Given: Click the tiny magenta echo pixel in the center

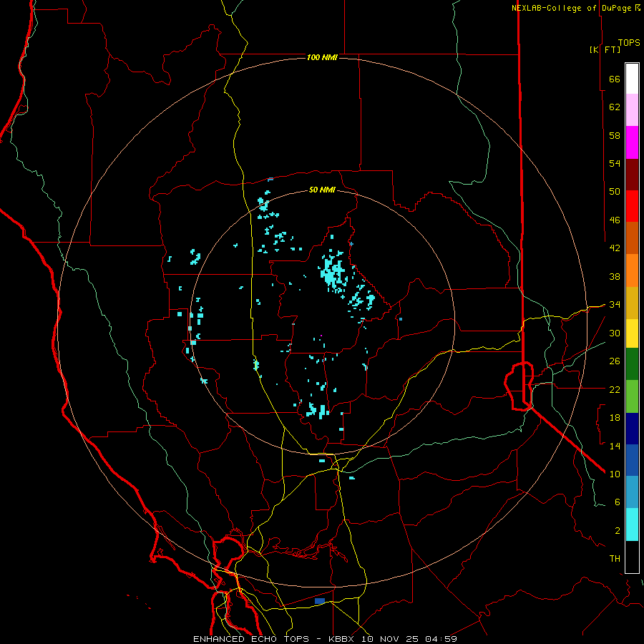Looking at the screenshot, I should click(x=321, y=336).
